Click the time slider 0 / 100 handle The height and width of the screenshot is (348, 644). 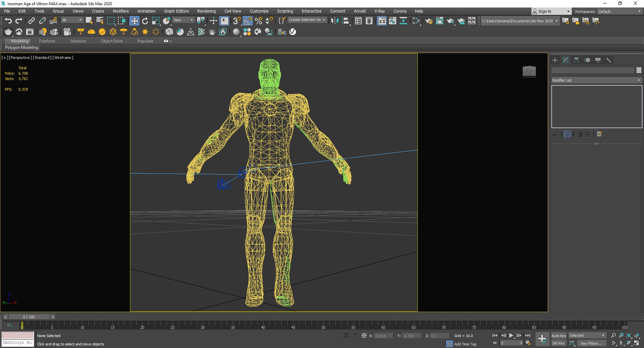tap(29, 317)
